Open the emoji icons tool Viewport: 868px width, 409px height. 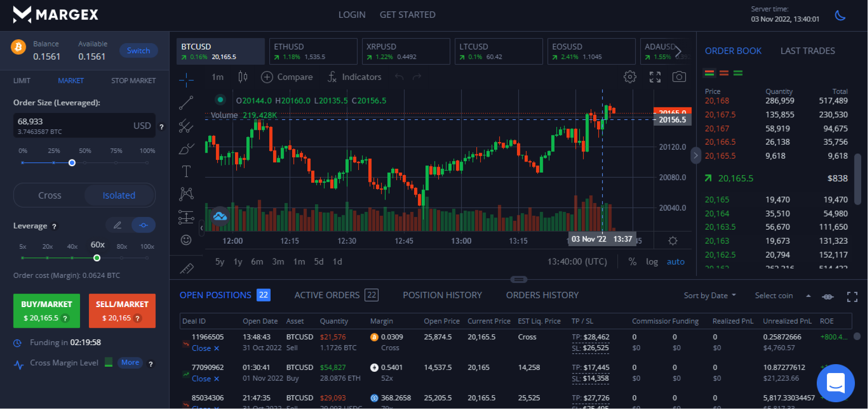coord(186,240)
